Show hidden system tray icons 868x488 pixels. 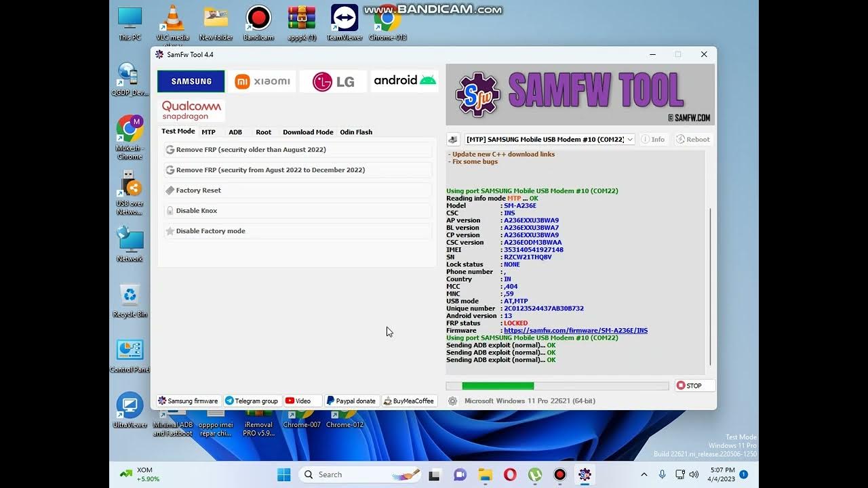[x=644, y=474]
